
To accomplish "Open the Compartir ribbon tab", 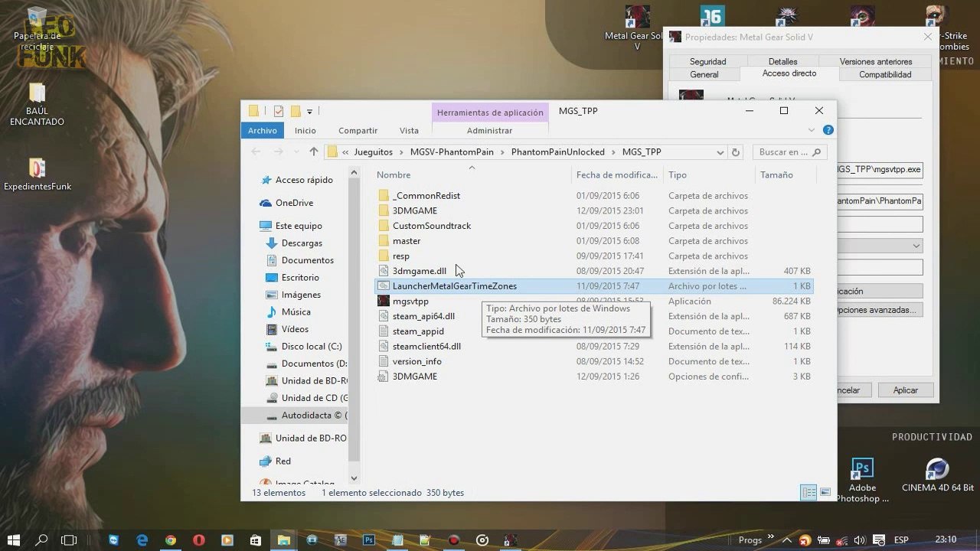I will tap(358, 130).
